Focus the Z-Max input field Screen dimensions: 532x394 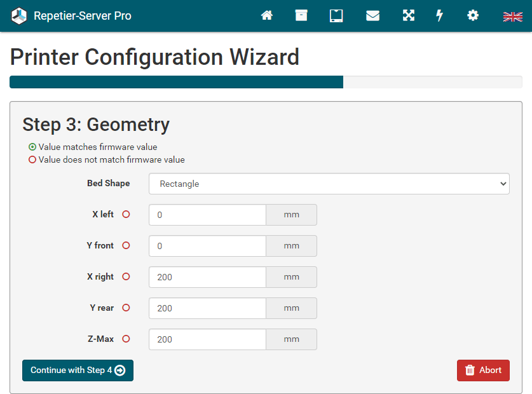[207, 339]
